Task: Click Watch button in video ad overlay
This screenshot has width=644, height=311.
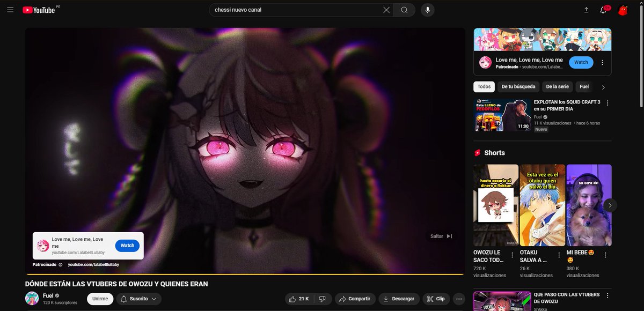Action: [127, 246]
